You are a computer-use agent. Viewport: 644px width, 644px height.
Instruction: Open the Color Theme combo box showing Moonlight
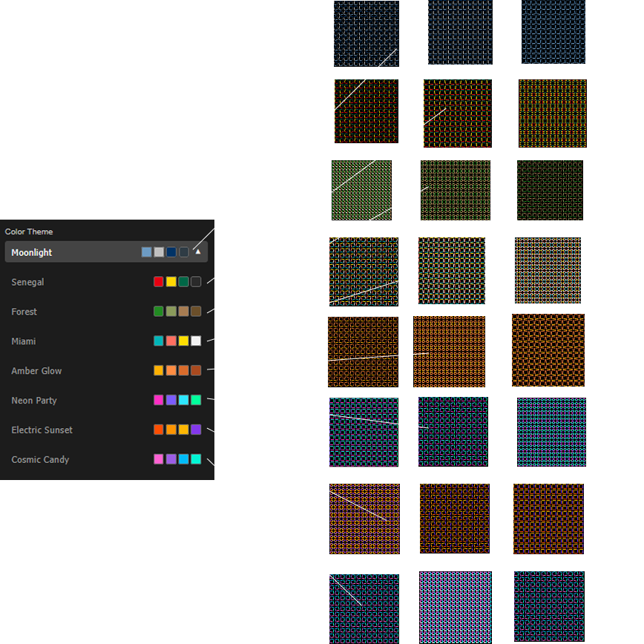click(x=74, y=252)
